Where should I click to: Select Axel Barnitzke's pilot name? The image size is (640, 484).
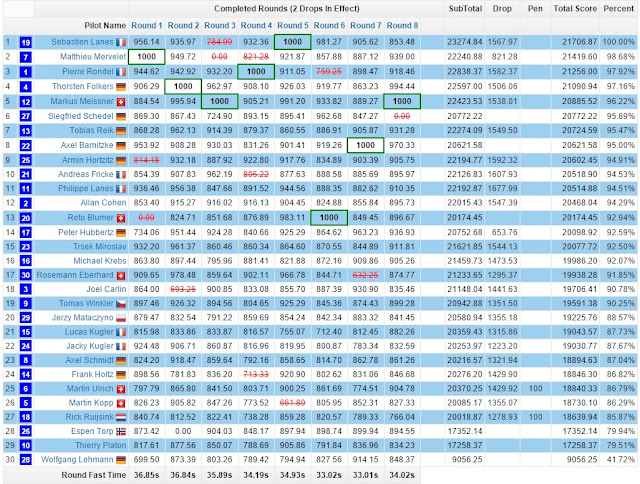(87, 145)
